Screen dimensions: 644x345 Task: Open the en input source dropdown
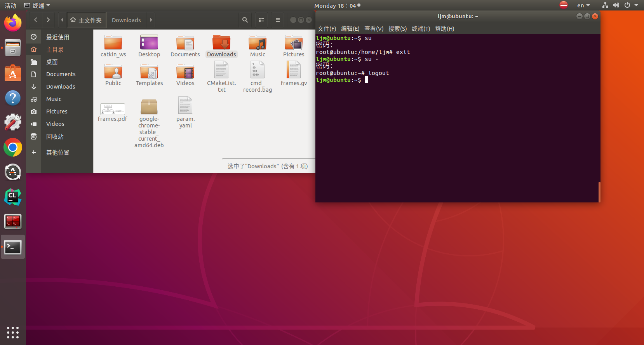click(x=583, y=5)
